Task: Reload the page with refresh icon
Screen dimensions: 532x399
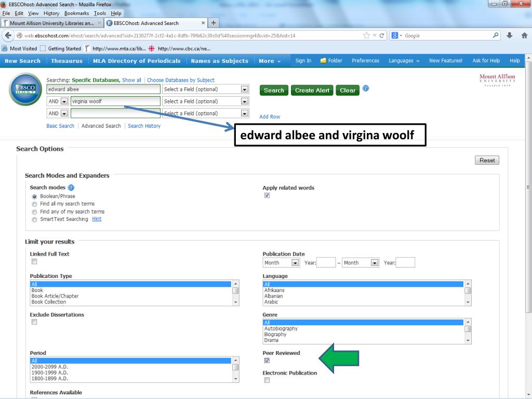Action: pos(382,36)
